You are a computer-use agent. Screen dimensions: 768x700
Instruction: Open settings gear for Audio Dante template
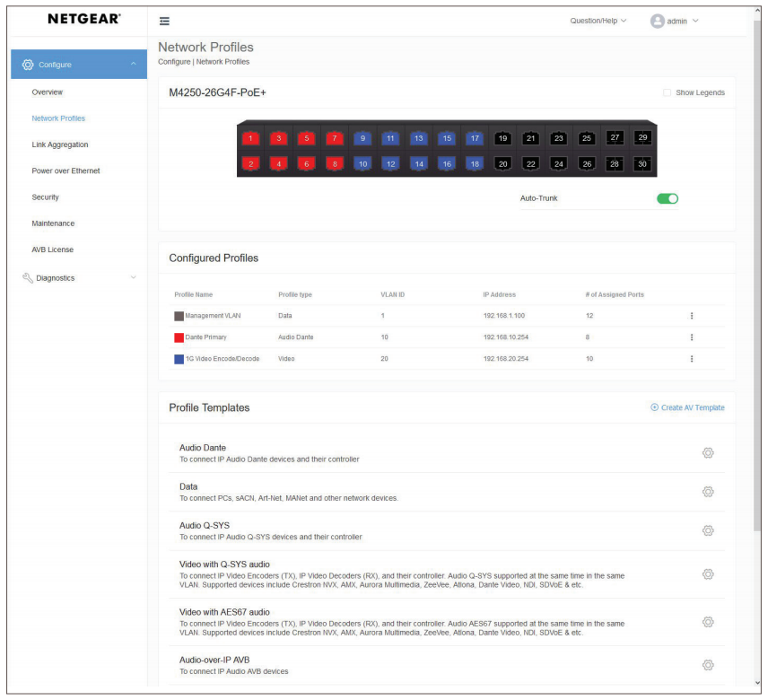click(708, 452)
